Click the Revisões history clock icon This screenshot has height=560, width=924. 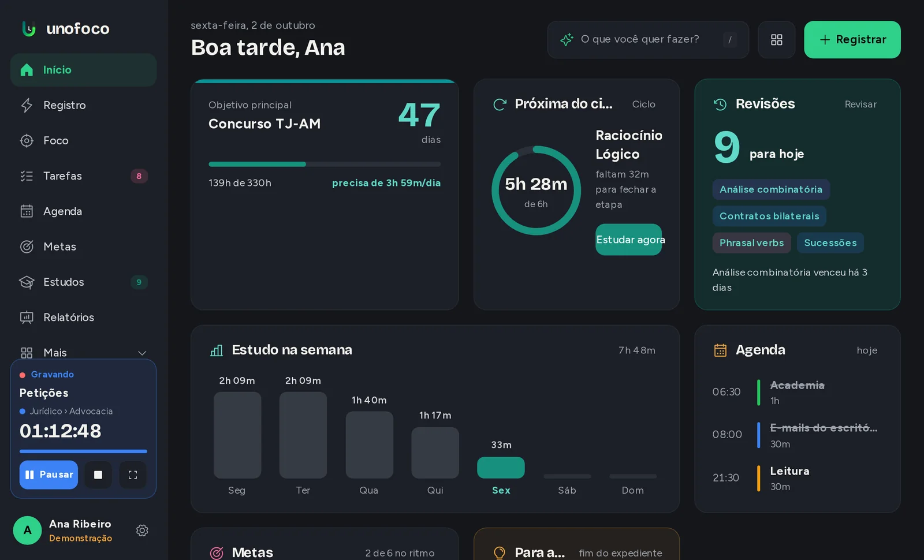pyautogui.click(x=720, y=104)
